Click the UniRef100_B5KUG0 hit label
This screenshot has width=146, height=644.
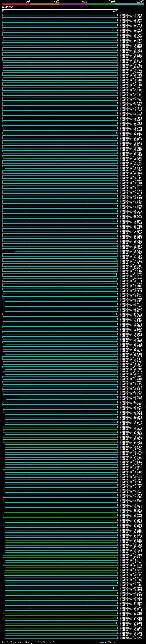(x=131, y=251)
